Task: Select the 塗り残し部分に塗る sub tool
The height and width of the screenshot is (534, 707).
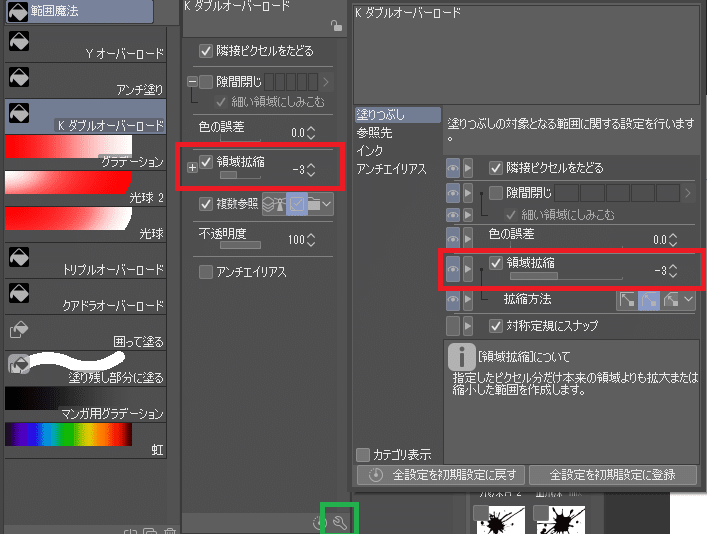Action: tap(86, 369)
